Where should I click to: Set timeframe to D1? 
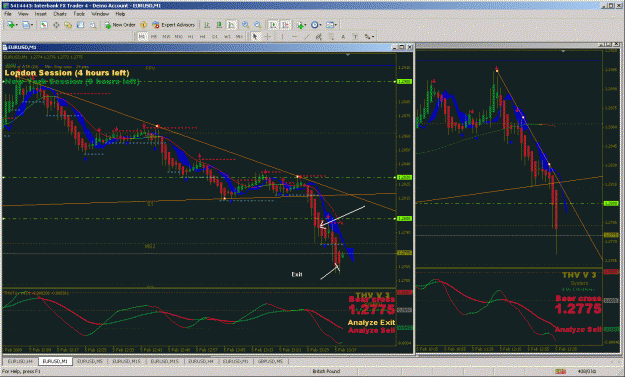click(x=215, y=37)
